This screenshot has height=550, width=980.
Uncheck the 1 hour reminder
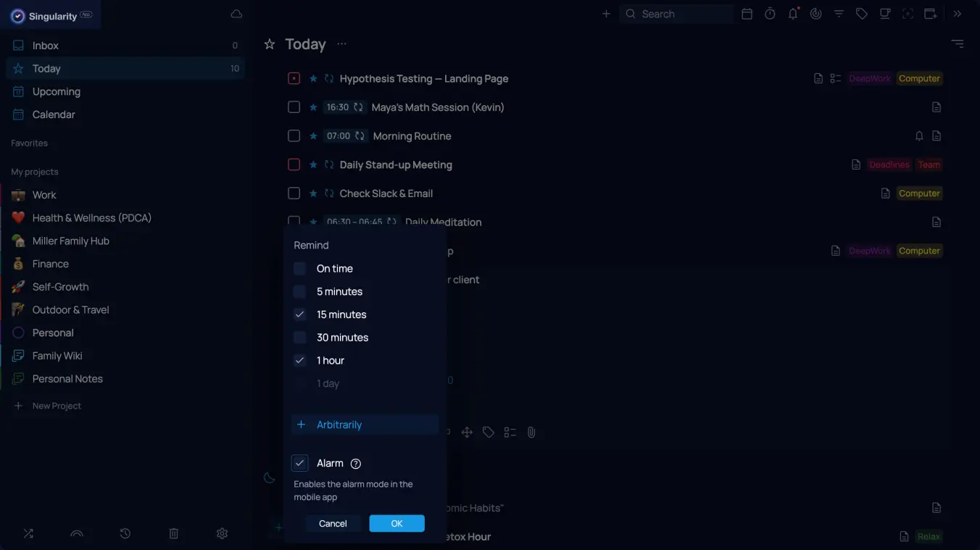[x=300, y=361]
